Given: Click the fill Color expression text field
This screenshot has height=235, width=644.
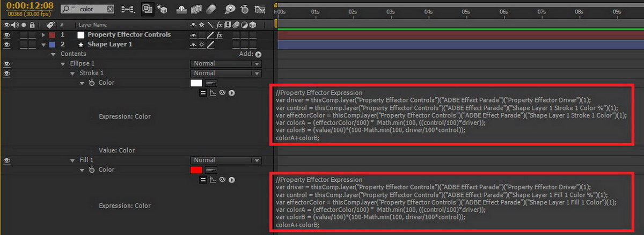Looking at the screenshot, I should [452, 201].
